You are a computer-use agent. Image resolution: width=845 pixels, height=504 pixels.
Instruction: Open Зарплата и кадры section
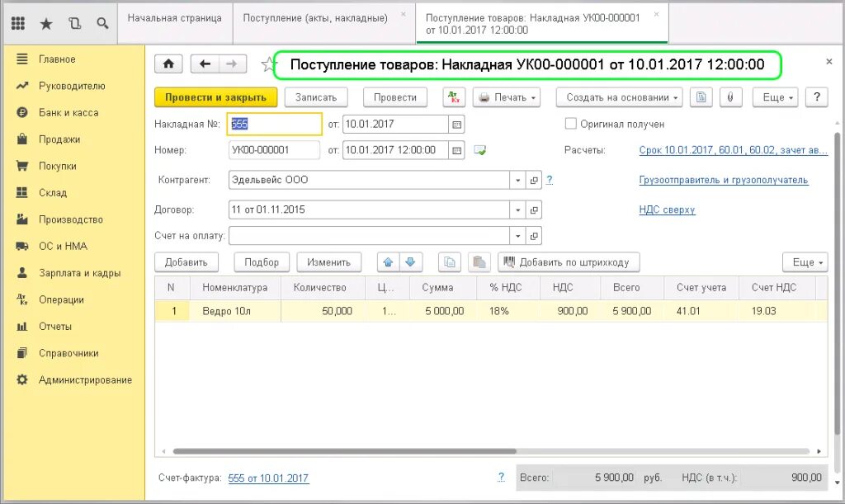point(80,273)
